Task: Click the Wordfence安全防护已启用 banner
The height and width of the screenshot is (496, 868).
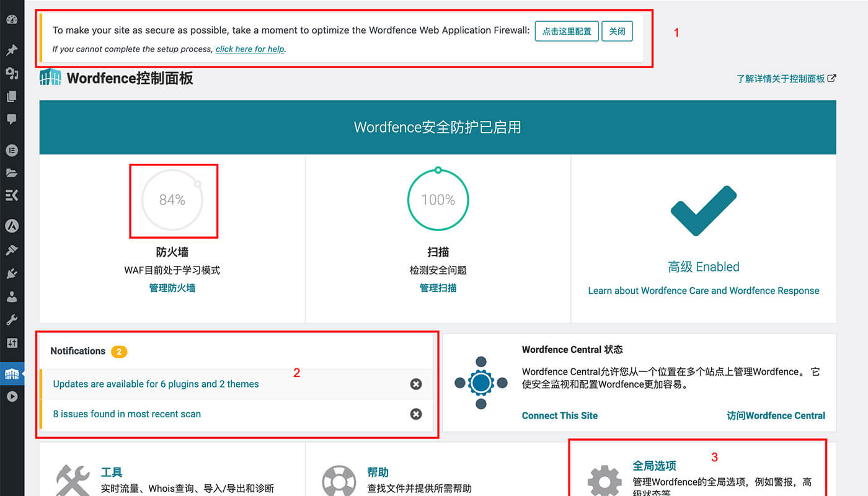Action: point(438,127)
